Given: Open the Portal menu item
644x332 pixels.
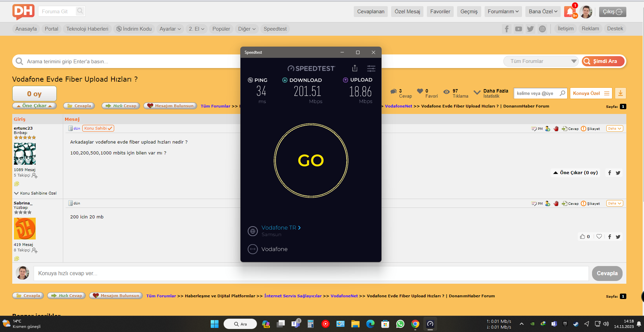Looking at the screenshot, I should point(51,29).
